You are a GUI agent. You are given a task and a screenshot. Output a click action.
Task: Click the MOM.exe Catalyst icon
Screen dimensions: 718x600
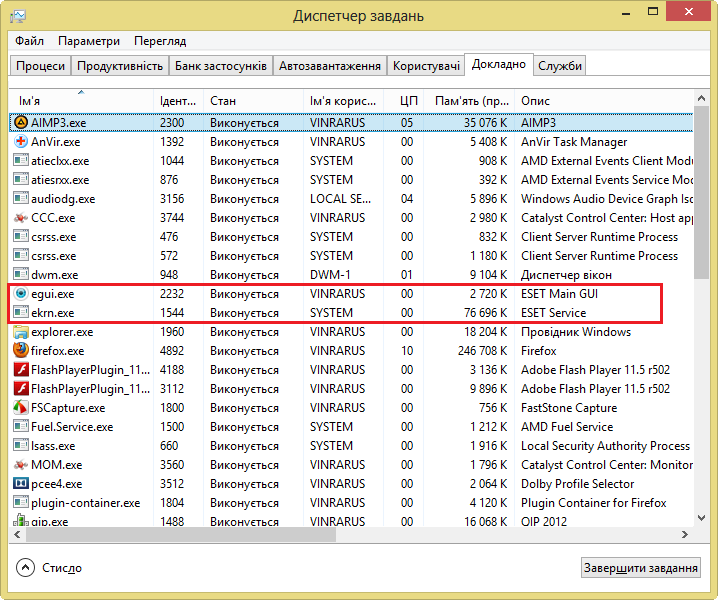[21, 464]
